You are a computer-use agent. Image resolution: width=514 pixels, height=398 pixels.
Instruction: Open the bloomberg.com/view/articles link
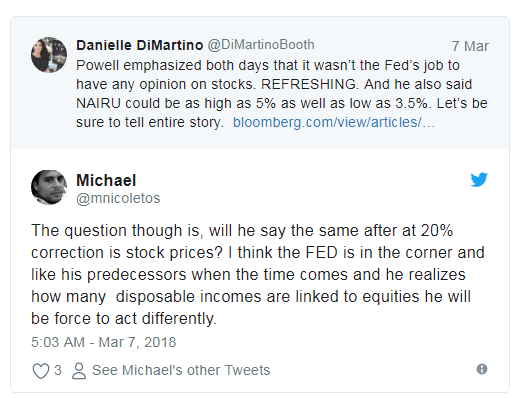click(334, 122)
